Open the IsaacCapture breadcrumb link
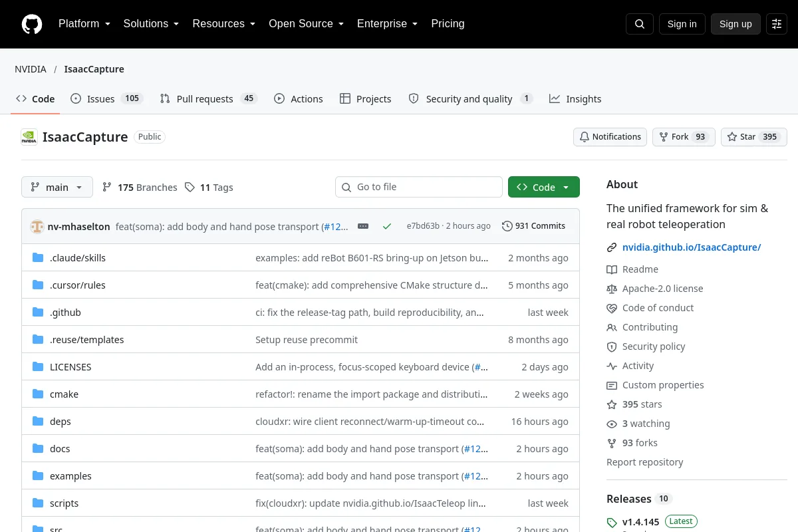The width and height of the screenshot is (798, 532). [94, 69]
